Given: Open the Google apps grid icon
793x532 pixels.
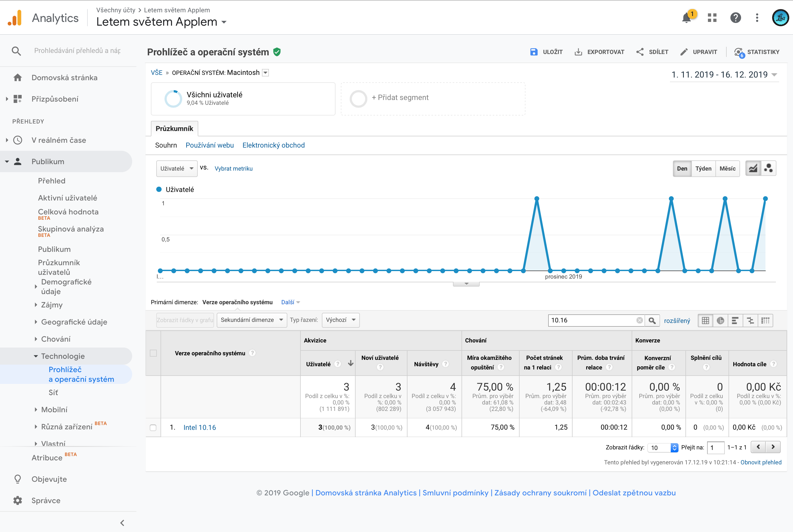Looking at the screenshot, I should tap(712, 18).
